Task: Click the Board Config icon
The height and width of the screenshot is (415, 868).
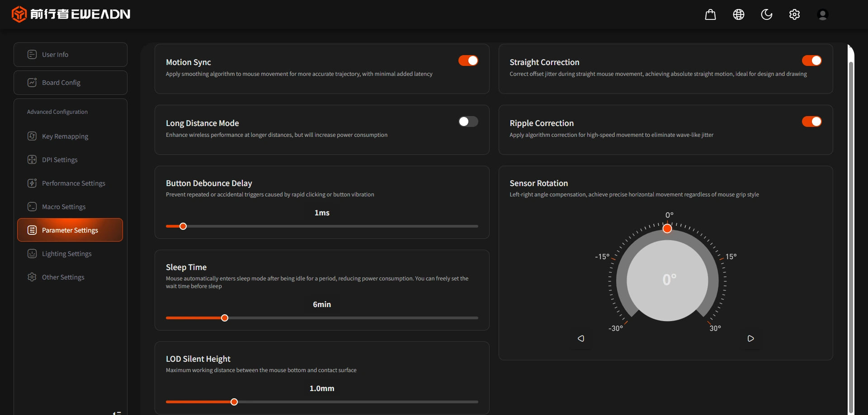Action: pos(32,83)
